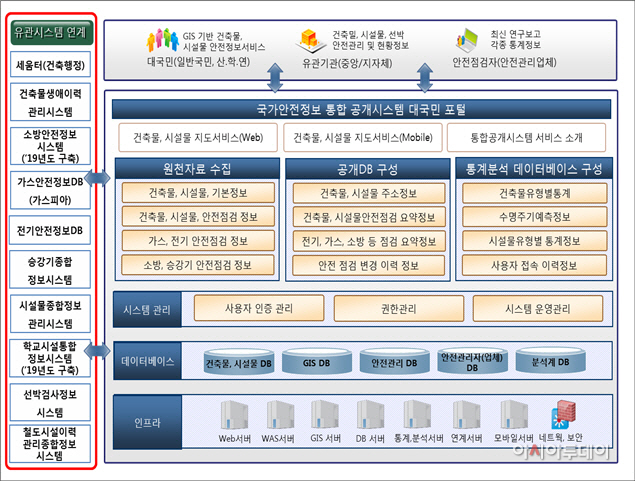Select 승강기종합 정보시스템 box
The height and width of the screenshot is (481, 635).
pos(50,270)
